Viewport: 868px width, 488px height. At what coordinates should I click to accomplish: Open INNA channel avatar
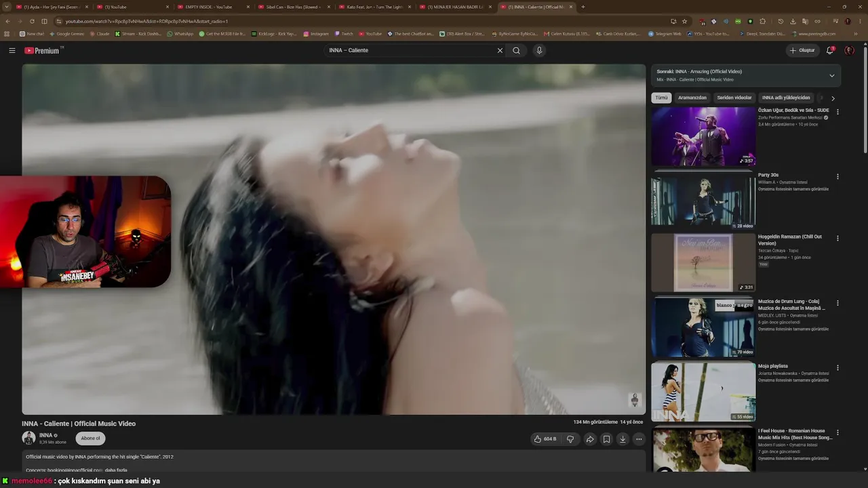[x=28, y=438]
